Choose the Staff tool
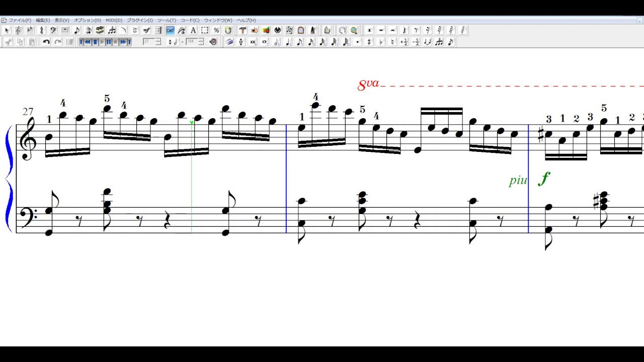This screenshot has height=362, width=644. tap(19, 30)
